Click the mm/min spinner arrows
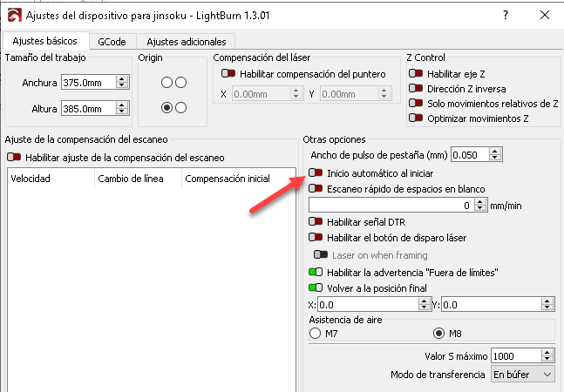The image size is (564, 392). tap(480, 206)
